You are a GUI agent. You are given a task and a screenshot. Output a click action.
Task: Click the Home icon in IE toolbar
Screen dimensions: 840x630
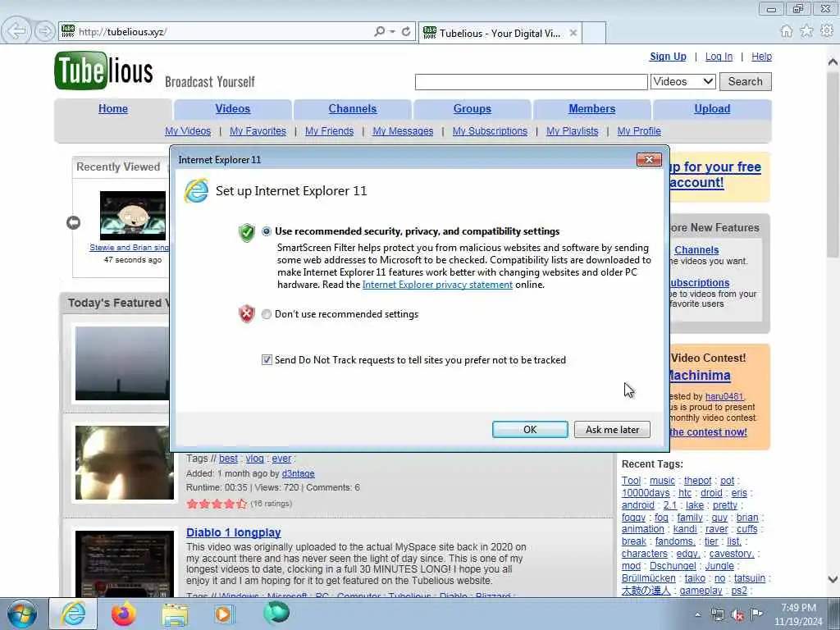tap(787, 31)
